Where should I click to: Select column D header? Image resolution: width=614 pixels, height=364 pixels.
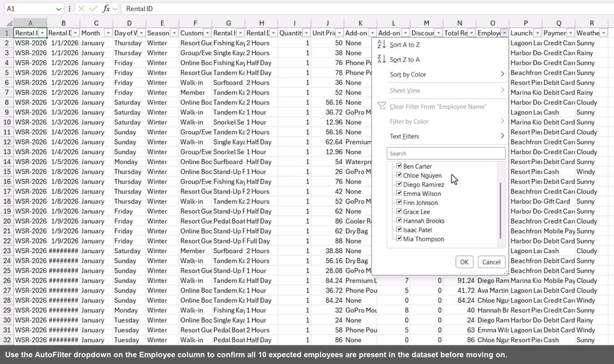tap(129, 23)
